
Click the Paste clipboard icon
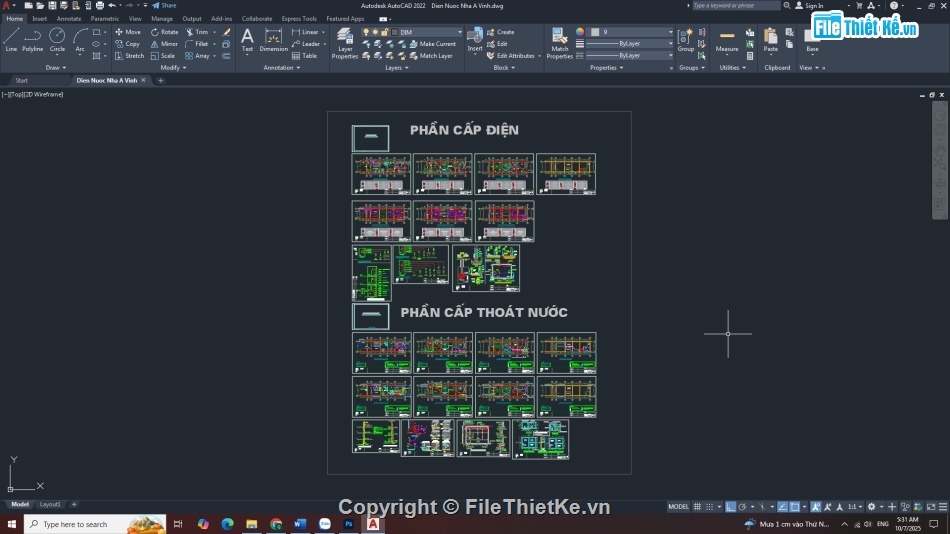click(770, 40)
